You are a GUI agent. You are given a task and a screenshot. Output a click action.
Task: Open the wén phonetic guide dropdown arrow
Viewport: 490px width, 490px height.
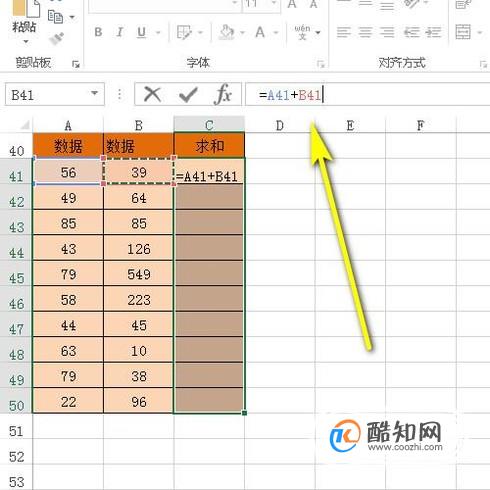tap(318, 33)
